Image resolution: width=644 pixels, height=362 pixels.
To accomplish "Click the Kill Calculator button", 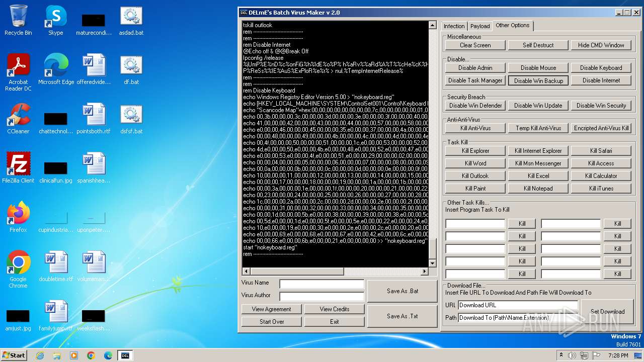I will pyautogui.click(x=601, y=176).
